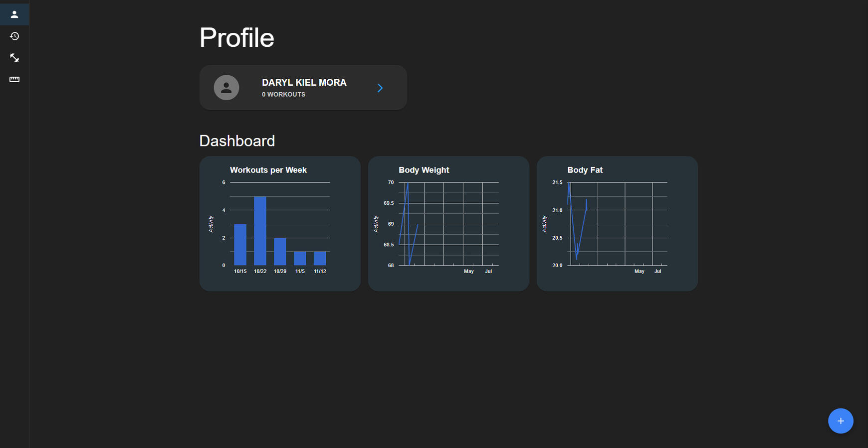The image size is (868, 448).
Task: Click the round user avatar icon
Action: pyautogui.click(x=226, y=88)
